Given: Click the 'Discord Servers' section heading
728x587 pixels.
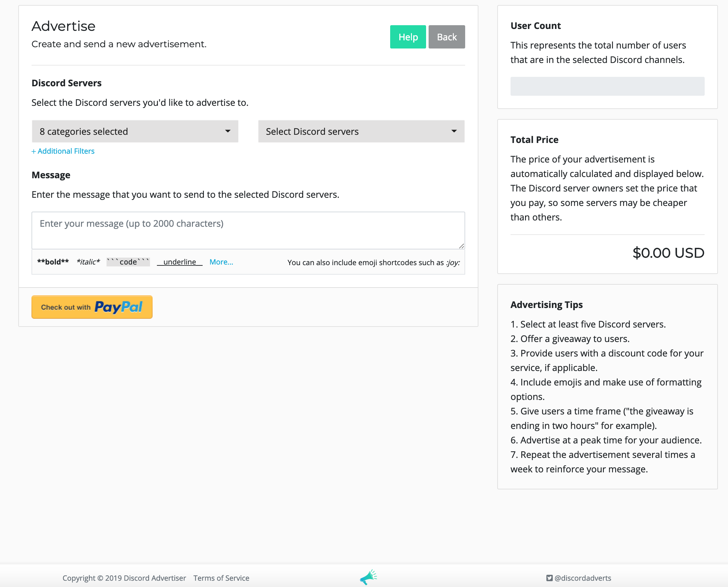Looking at the screenshot, I should tap(67, 83).
